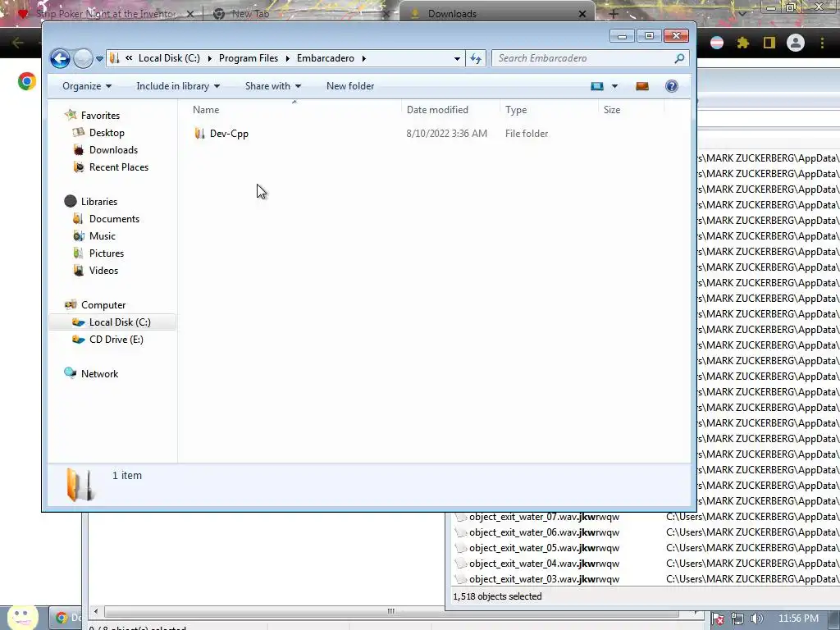Select Favorites in navigation pane
The height and width of the screenshot is (630, 840).
pos(100,116)
